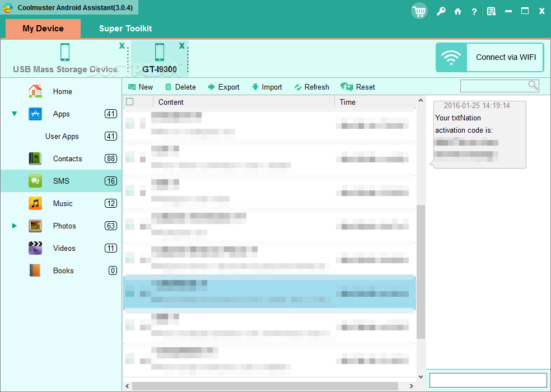
Task: Click the vertical scrollbar thumb
Action: [421, 272]
